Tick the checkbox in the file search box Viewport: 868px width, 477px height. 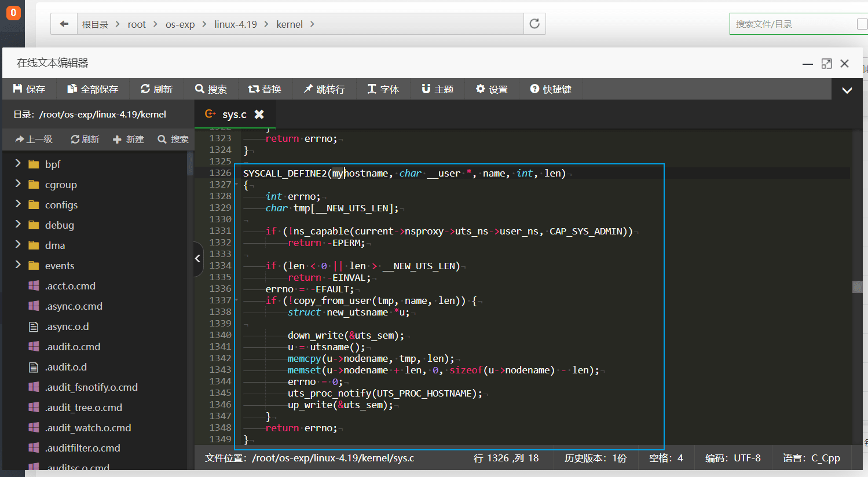pos(862,24)
